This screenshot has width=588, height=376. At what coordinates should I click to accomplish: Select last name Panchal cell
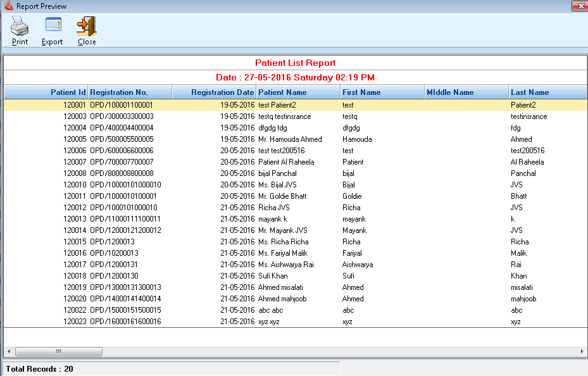coord(523,173)
